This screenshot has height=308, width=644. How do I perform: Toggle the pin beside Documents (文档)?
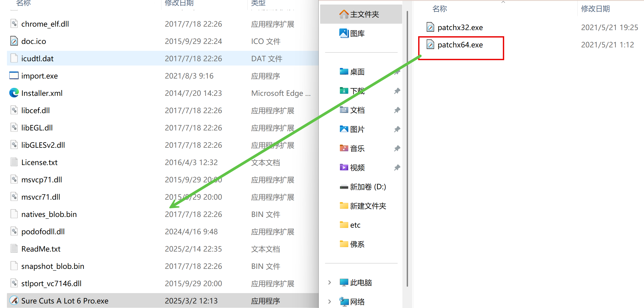click(397, 110)
